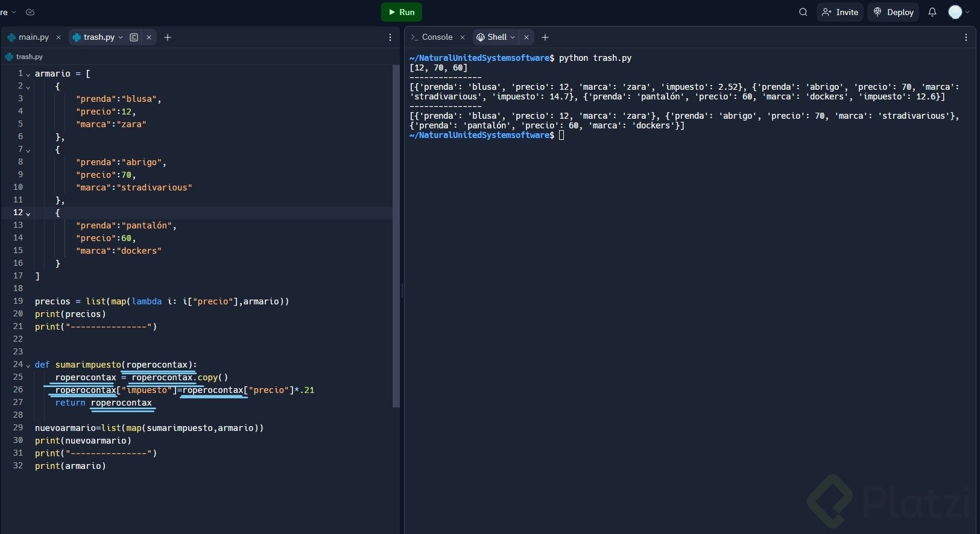Click the "def sumarimpuesto" definition line
This screenshot has width=980, height=534.
tap(116, 365)
